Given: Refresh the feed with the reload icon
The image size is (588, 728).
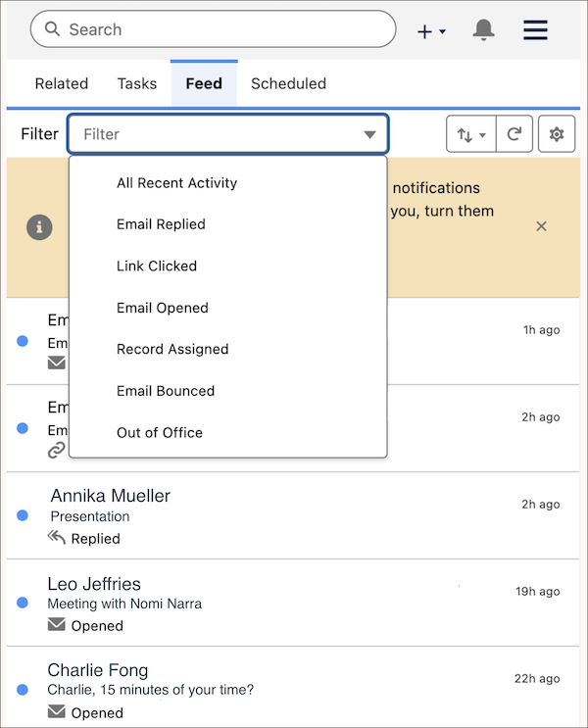Looking at the screenshot, I should (514, 134).
